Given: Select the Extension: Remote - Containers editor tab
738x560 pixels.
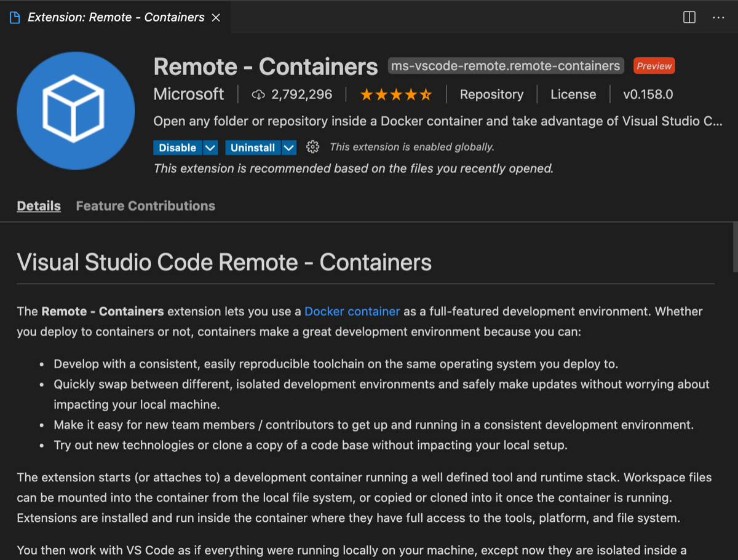Looking at the screenshot, I should (x=116, y=17).
